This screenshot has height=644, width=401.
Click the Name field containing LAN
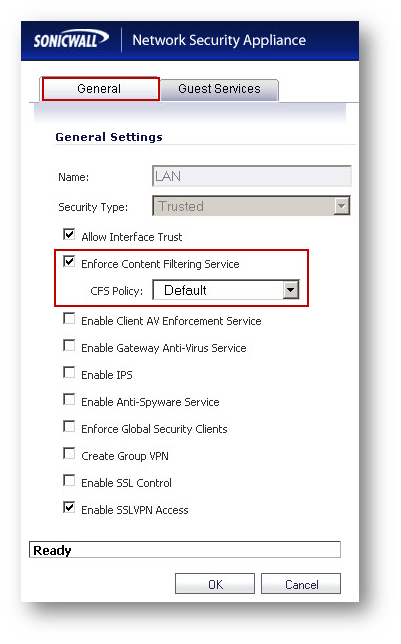pyautogui.click(x=252, y=176)
